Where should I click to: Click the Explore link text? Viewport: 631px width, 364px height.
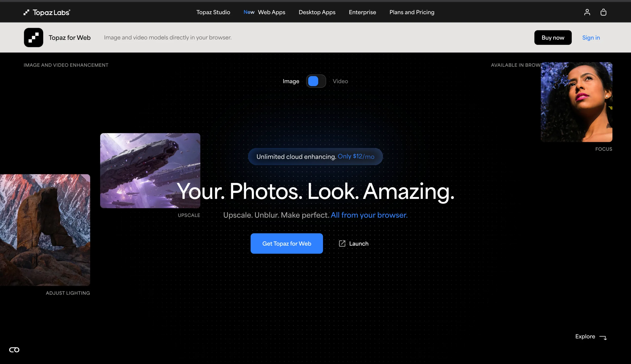[x=585, y=336]
